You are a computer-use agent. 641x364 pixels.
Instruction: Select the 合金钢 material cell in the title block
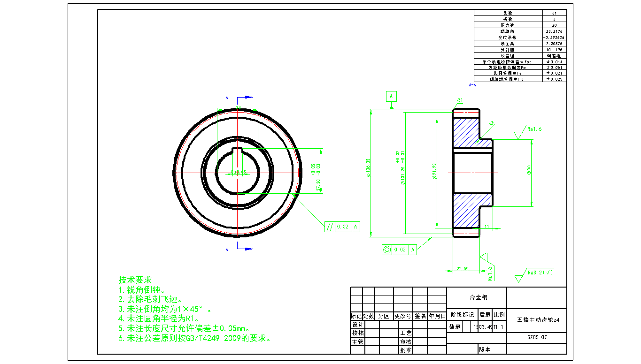pyautogui.click(x=476, y=297)
